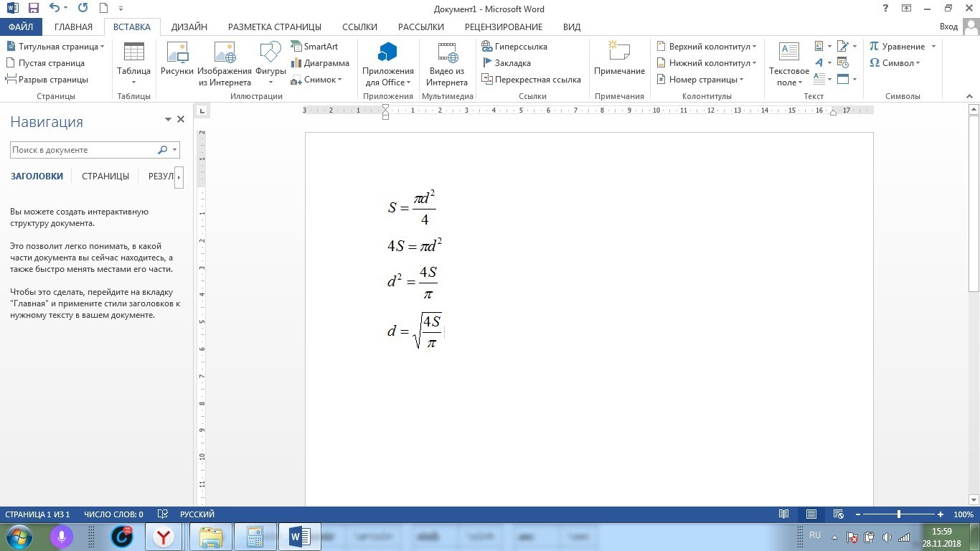Screen dimensions: 980x551
Task: Click the zoom slider handle
Action: point(898,514)
